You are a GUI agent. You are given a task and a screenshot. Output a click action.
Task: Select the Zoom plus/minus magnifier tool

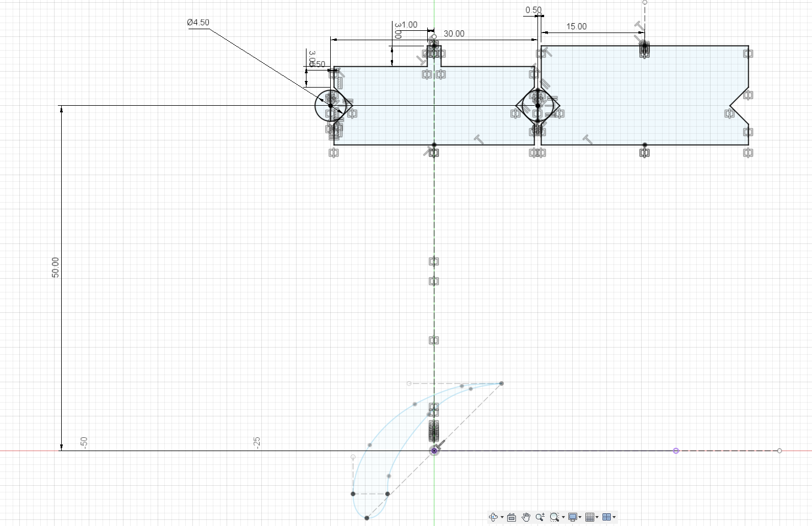pyautogui.click(x=540, y=517)
